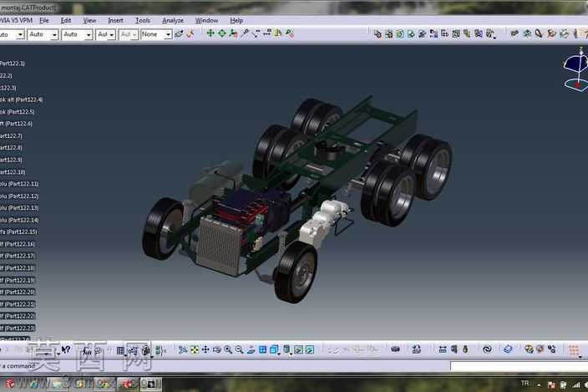Click the Isometric View cube icon

tap(274, 349)
